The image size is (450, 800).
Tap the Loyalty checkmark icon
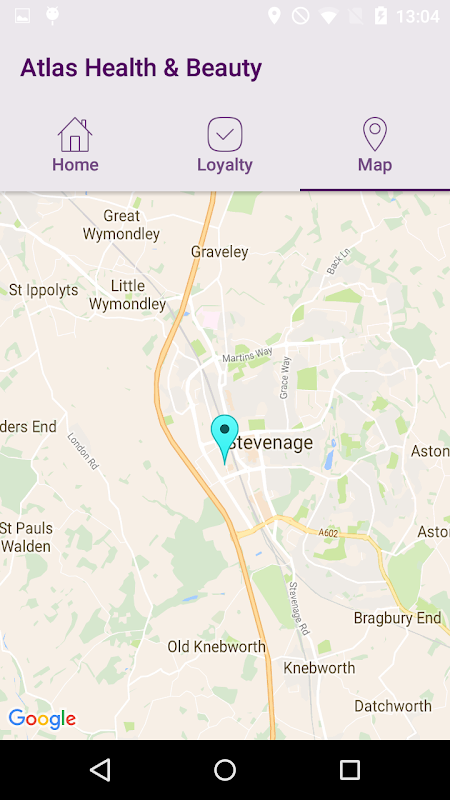click(x=225, y=135)
